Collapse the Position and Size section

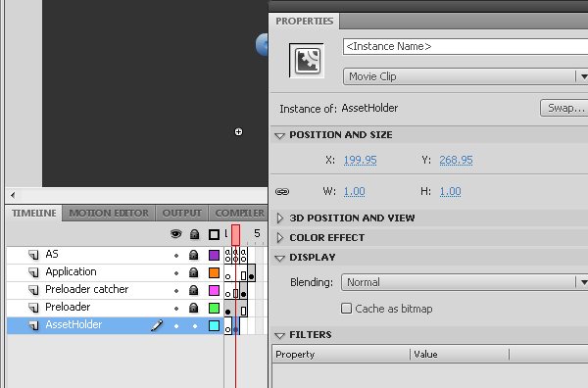[x=279, y=135]
